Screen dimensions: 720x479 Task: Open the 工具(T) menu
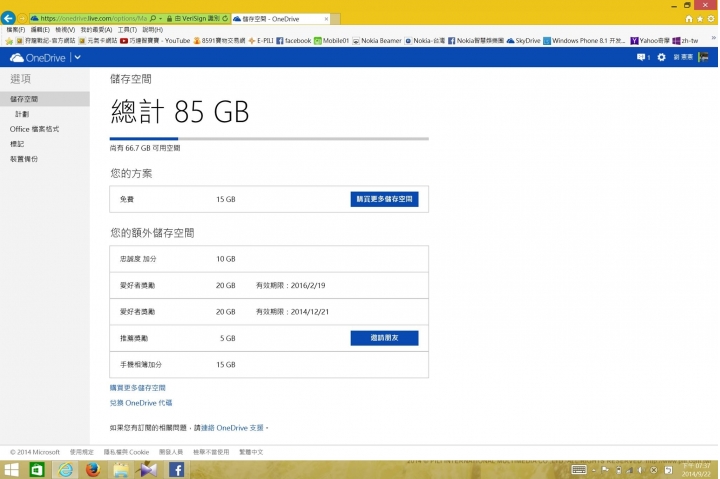point(127,29)
